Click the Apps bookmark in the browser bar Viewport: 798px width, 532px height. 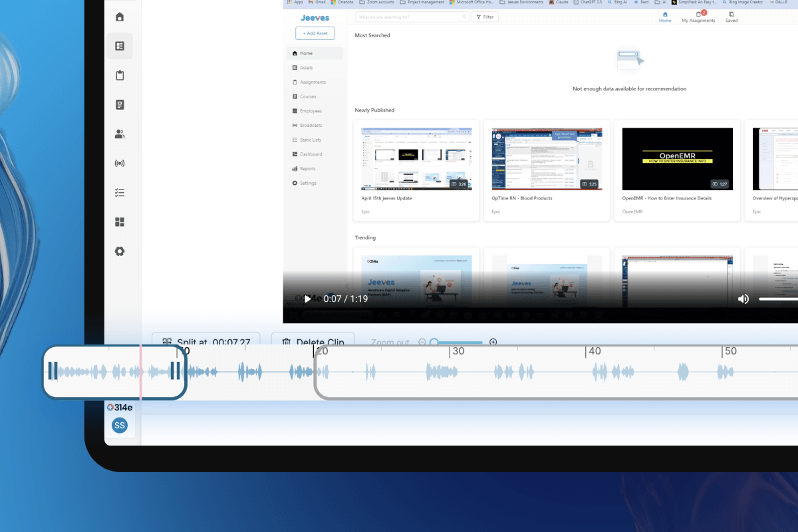pyautogui.click(x=295, y=2)
